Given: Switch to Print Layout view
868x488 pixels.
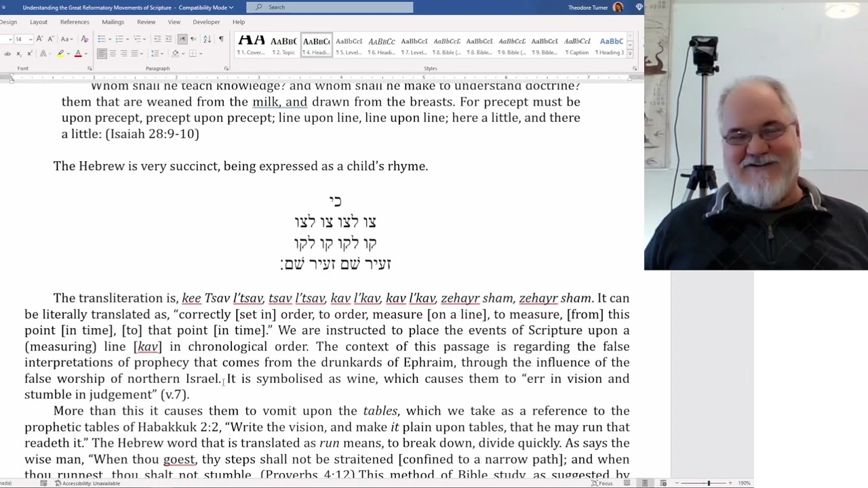Looking at the screenshot, I should tap(645, 483).
